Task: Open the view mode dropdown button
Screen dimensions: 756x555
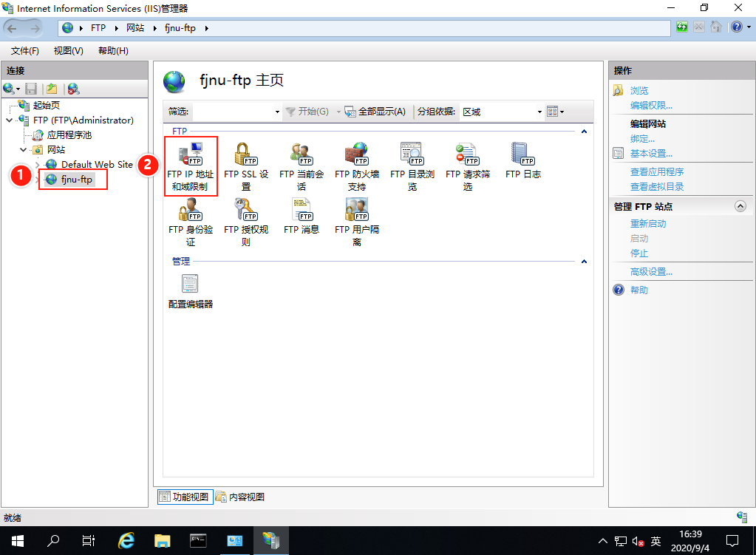Action: [556, 112]
